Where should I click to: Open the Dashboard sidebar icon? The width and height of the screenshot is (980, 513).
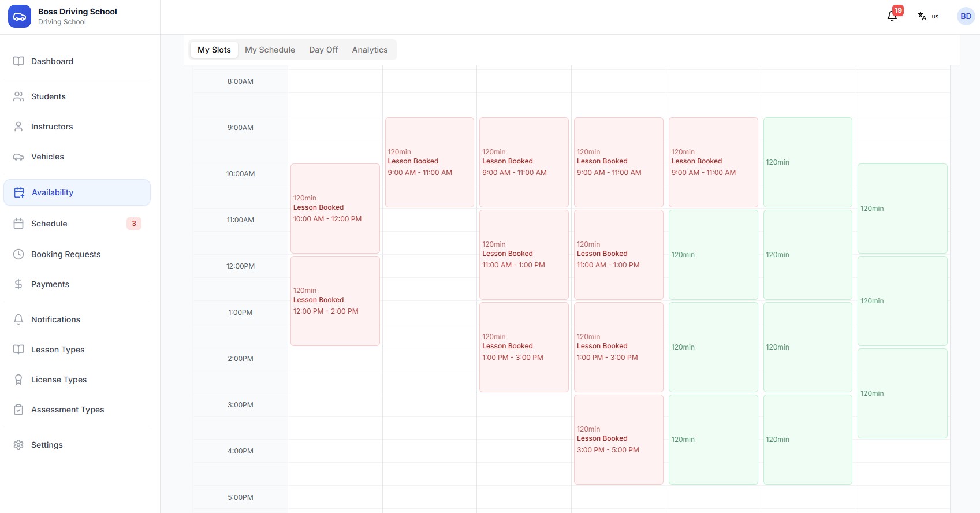[x=18, y=61]
